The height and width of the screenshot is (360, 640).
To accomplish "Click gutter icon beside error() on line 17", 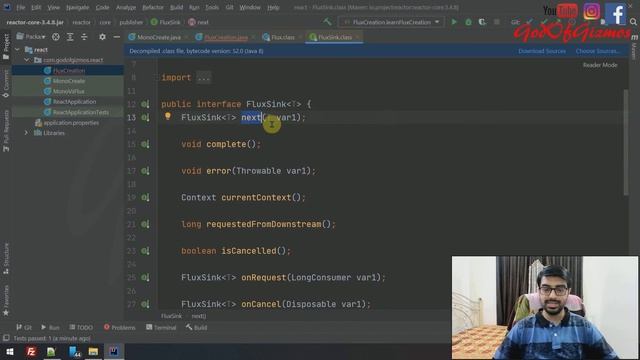I will (x=145, y=171).
